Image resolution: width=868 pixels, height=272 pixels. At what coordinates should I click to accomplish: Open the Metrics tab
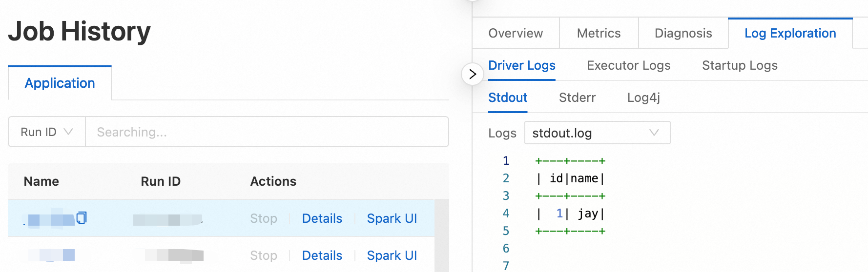coord(599,33)
